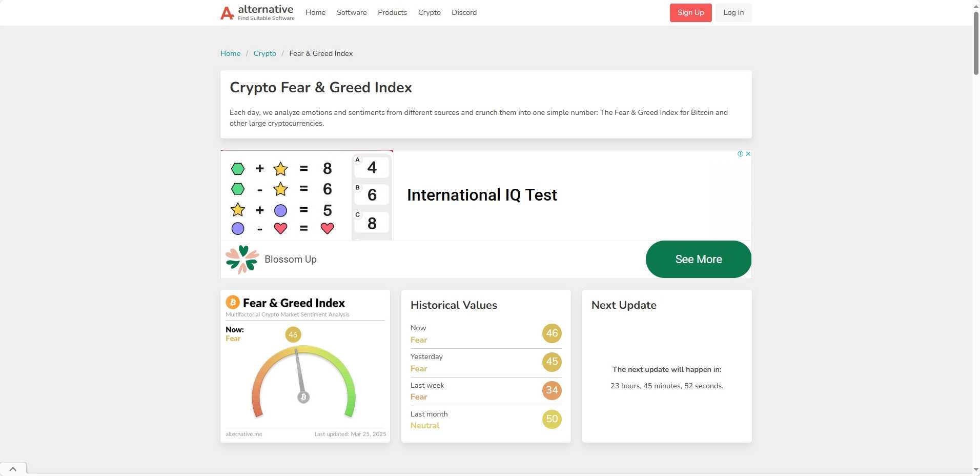Select answer C with value 8
The width and height of the screenshot is (980, 476).
point(372,223)
